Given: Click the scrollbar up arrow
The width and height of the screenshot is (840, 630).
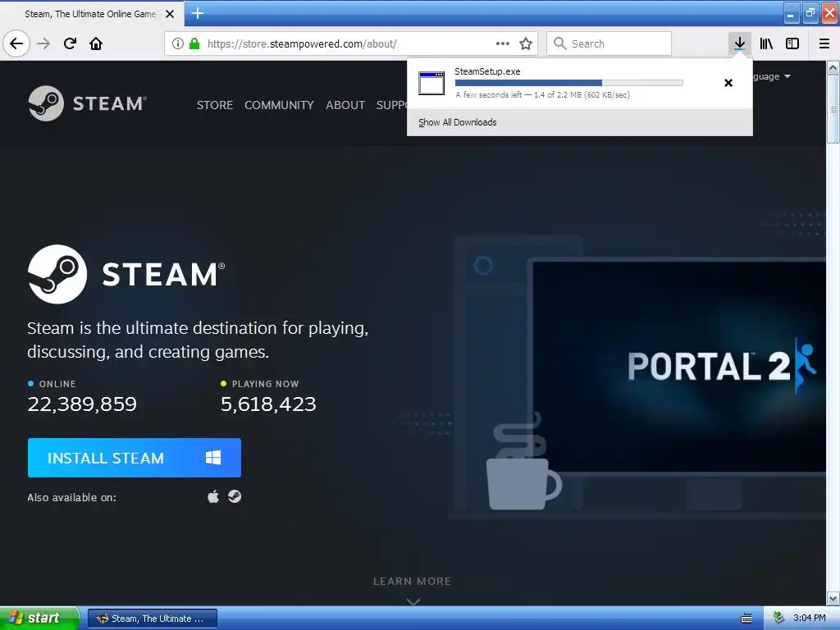Looking at the screenshot, I should point(833,67).
